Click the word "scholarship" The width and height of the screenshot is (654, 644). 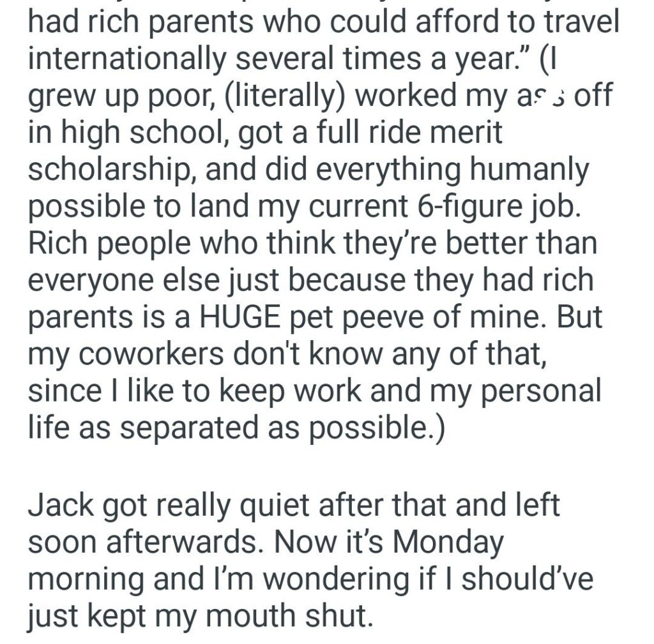[x=101, y=171]
